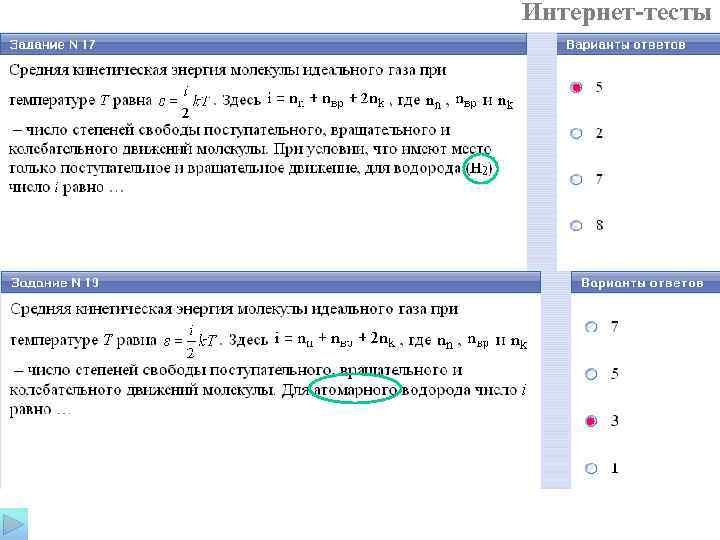Viewport: 720px width, 540px height.
Task: Select answer 1 for Задание N 19
Action: pos(591,468)
